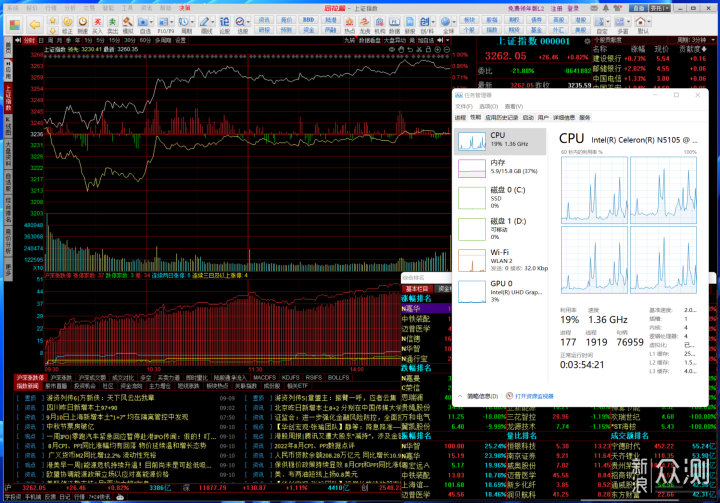Click the 机构 institution icon
The height and width of the screenshot is (503, 720).
pos(380,22)
